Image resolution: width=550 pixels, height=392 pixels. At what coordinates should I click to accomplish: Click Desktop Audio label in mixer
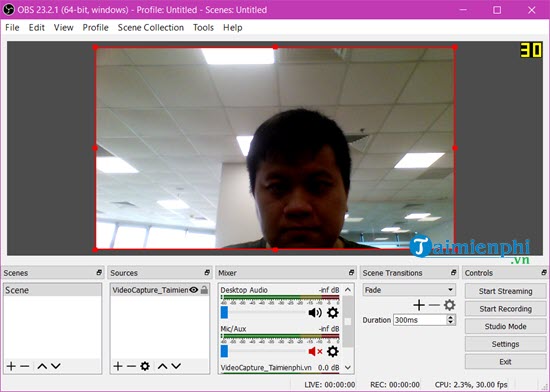(x=244, y=290)
